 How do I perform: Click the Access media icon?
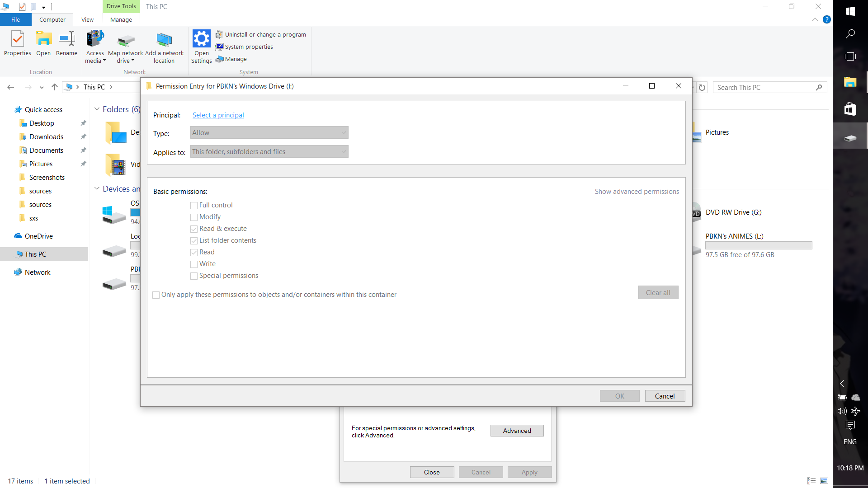95,39
